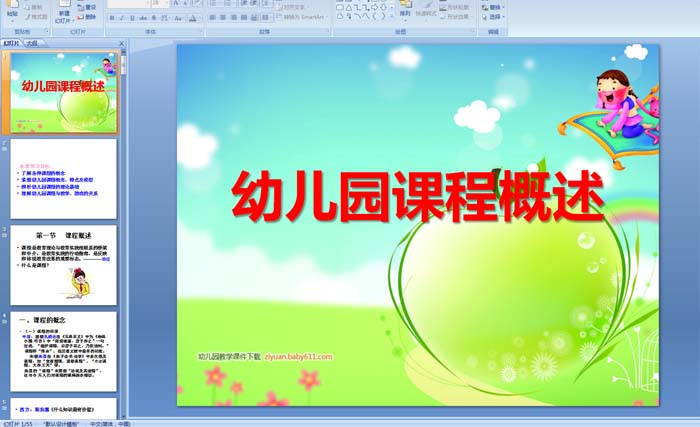Click the Shrink Font icon
Image resolution: width=700 pixels, height=427 pixels.
point(185,3)
